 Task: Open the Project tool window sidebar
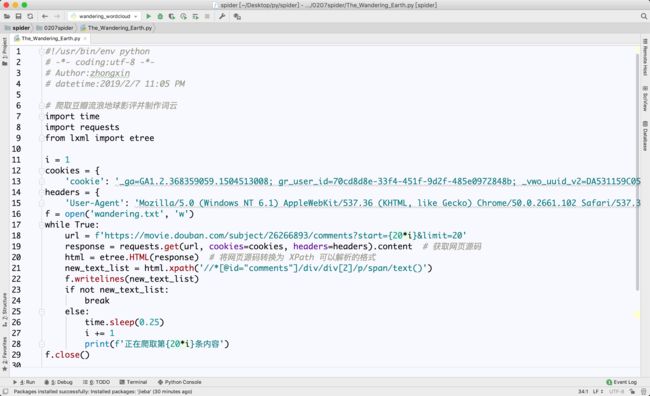[5, 51]
